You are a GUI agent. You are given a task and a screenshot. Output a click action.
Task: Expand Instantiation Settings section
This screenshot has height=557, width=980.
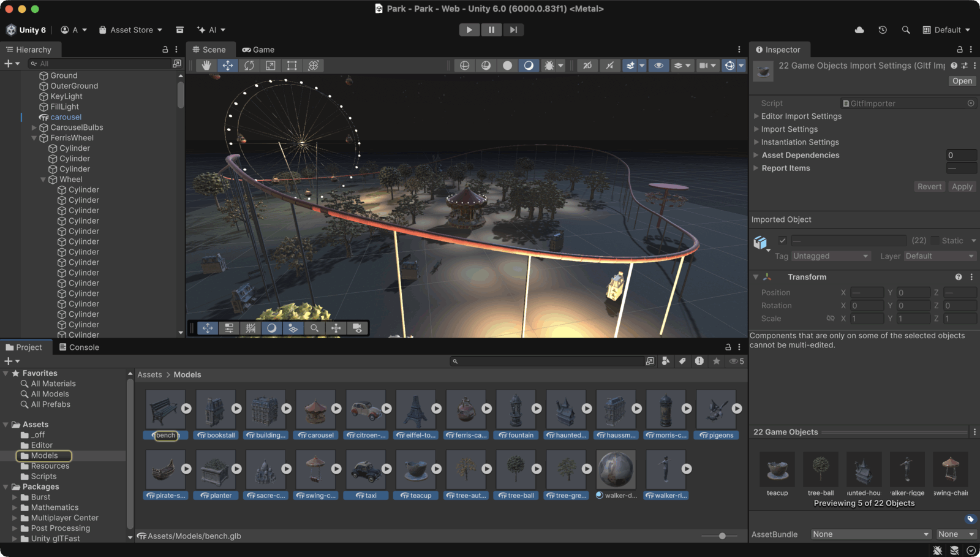[756, 142]
